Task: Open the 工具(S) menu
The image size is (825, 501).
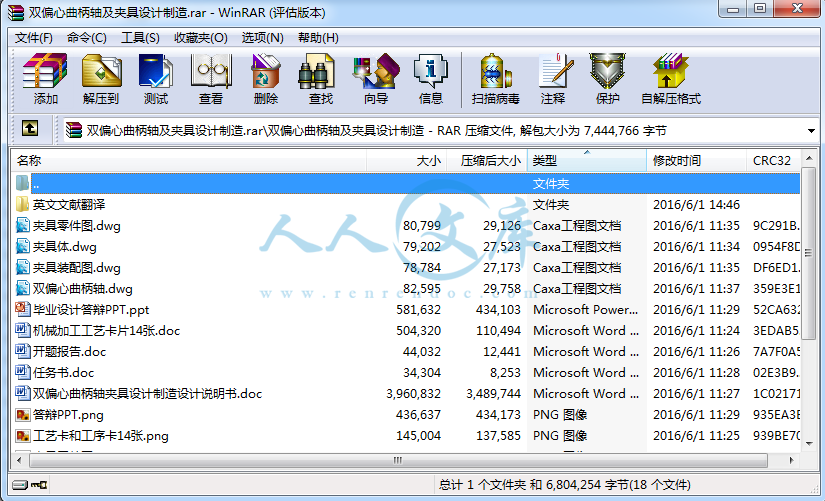Action: pyautogui.click(x=140, y=38)
